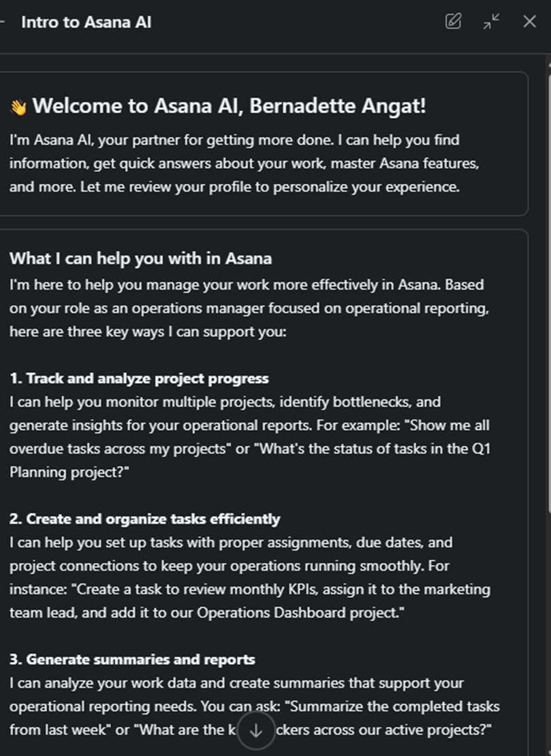This screenshot has height=756, width=551.
Task: Click the welcome card's "personalize your experience" text
Action: tap(368, 186)
